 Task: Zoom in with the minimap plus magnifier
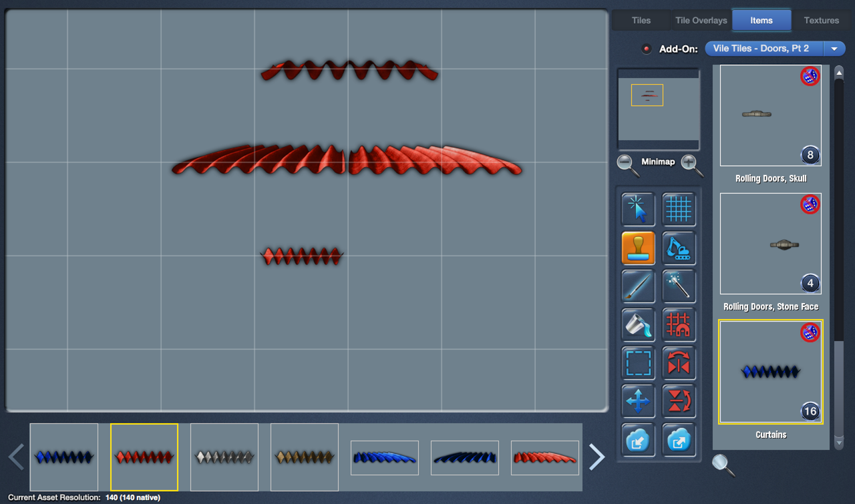[692, 164]
